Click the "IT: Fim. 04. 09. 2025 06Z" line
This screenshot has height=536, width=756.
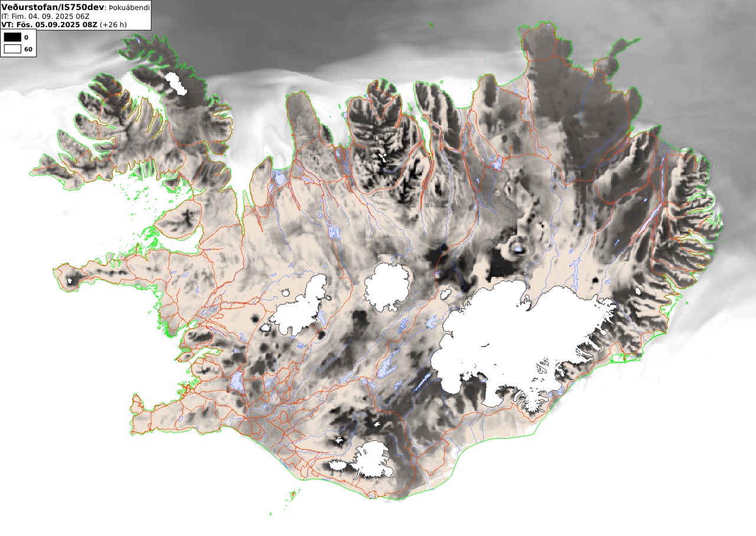click(45, 17)
